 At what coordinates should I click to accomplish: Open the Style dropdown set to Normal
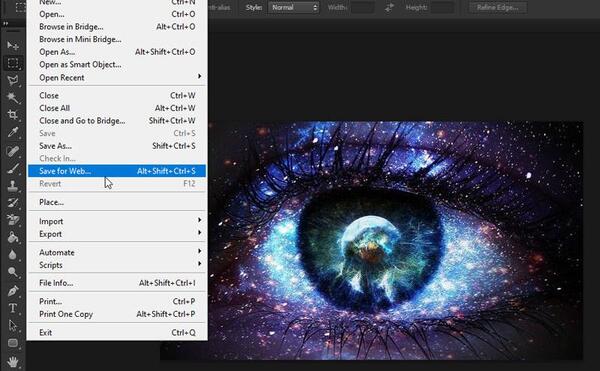(293, 7)
